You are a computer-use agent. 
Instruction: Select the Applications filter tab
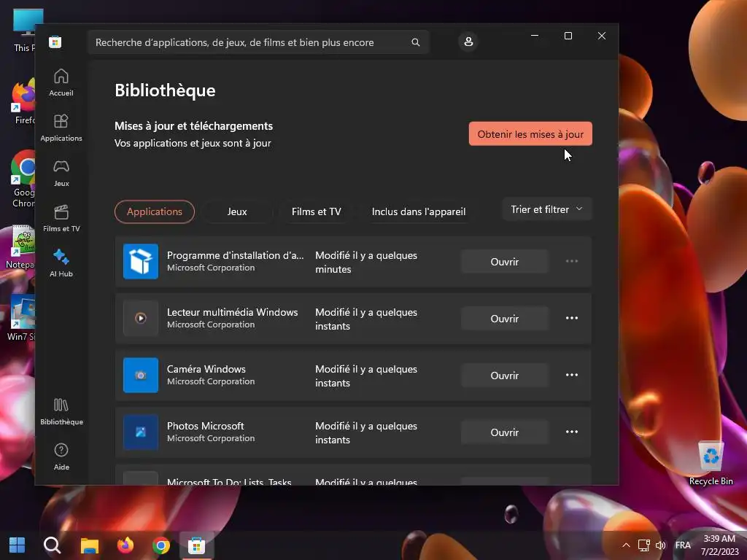[x=155, y=211]
